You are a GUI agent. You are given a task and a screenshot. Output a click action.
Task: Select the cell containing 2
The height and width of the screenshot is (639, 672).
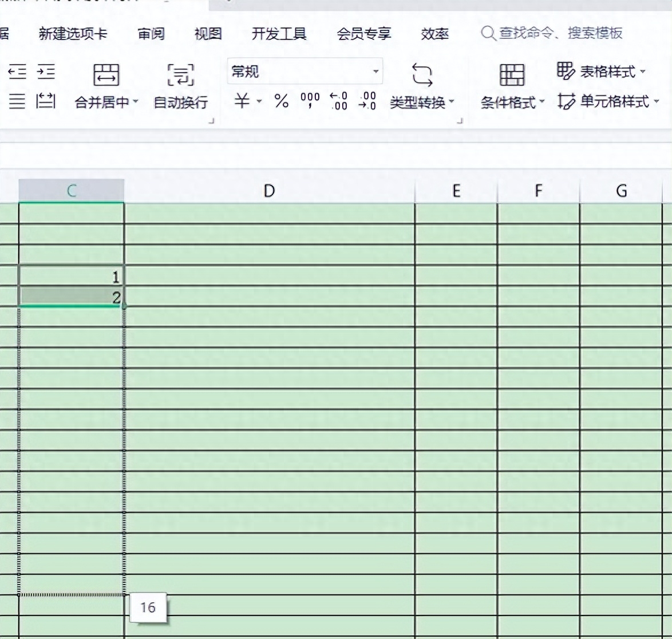(x=72, y=296)
